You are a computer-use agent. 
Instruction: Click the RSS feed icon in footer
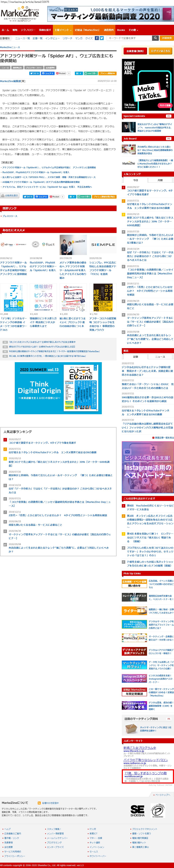point(39,803)
